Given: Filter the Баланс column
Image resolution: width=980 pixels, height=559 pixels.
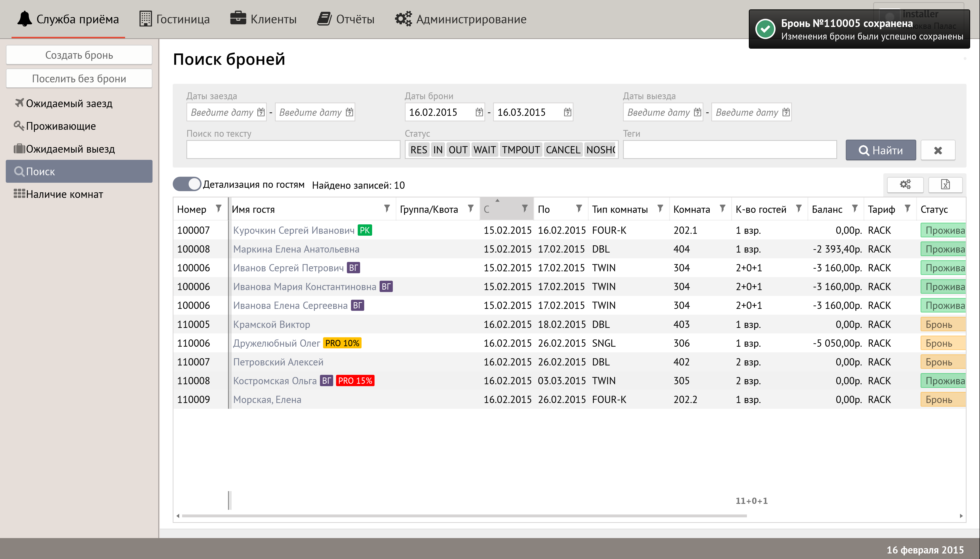Looking at the screenshot, I should 855,208.
